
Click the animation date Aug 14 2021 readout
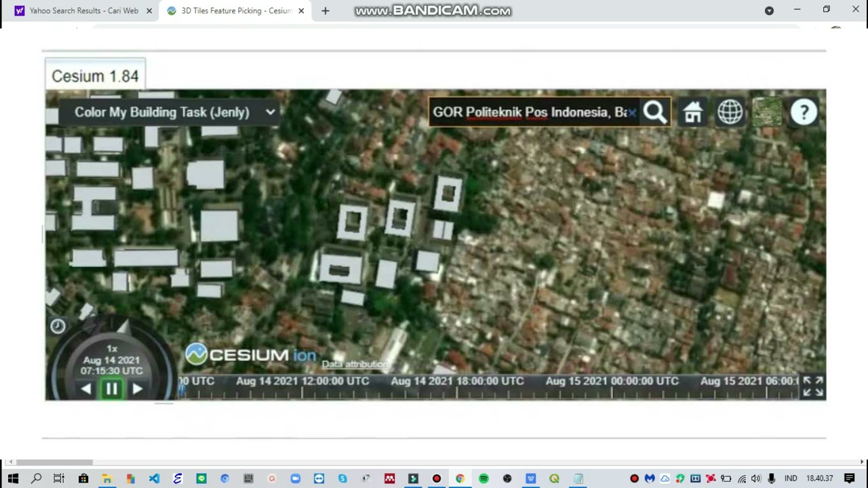(111, 361)
